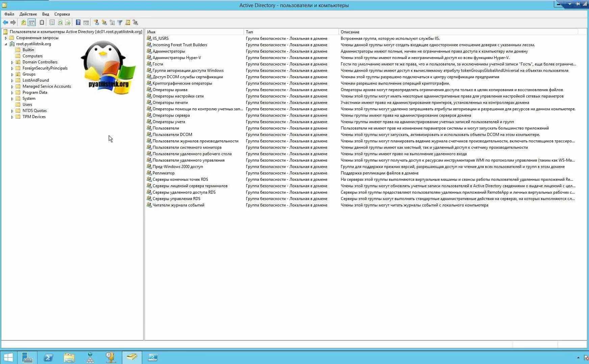This screenshot has height=364, width=589.
Task: Expand the Domain Controllers node
Action: coord(12,62)
